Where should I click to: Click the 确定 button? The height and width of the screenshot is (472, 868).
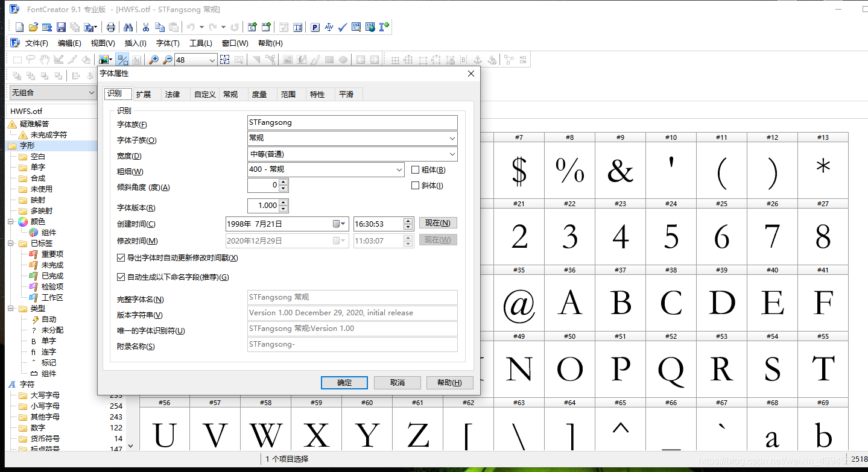(344, 383)
